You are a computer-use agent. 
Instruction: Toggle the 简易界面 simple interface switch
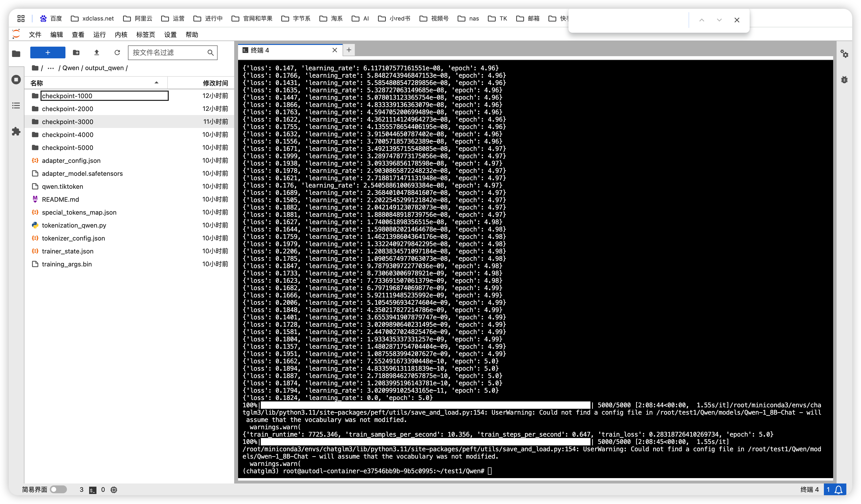click(58, 490)
